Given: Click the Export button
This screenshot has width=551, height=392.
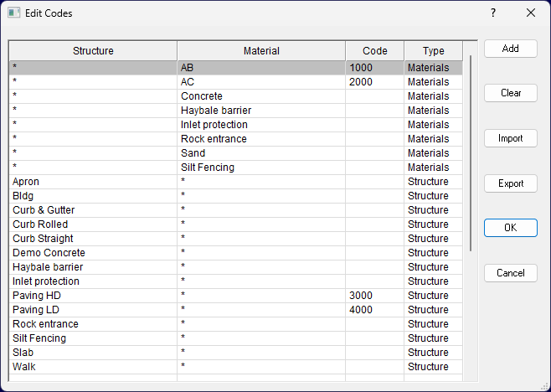Looking at the screenshot, I should point(510,183).
